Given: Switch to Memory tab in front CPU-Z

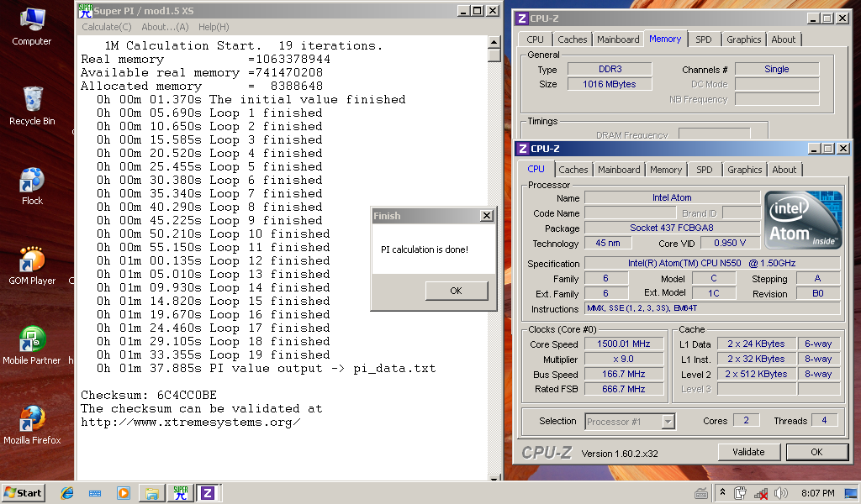Looking at the screenshot, I should pos(666,170).
